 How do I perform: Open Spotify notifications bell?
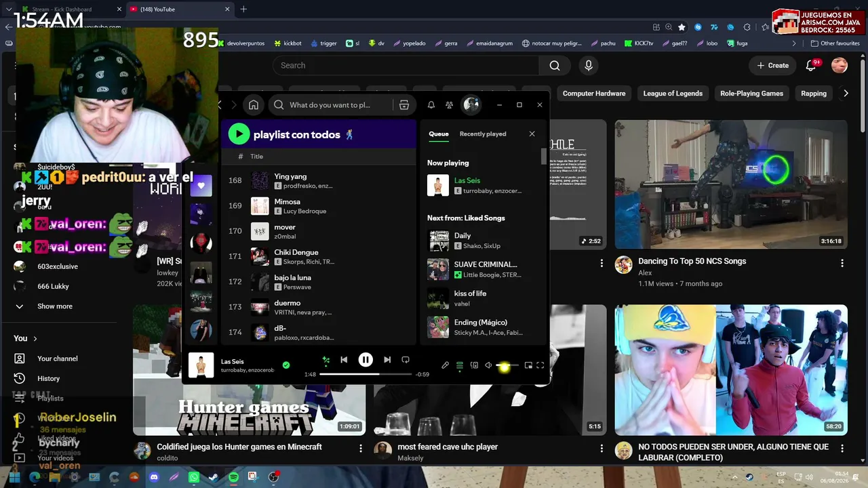pos(431,105)
